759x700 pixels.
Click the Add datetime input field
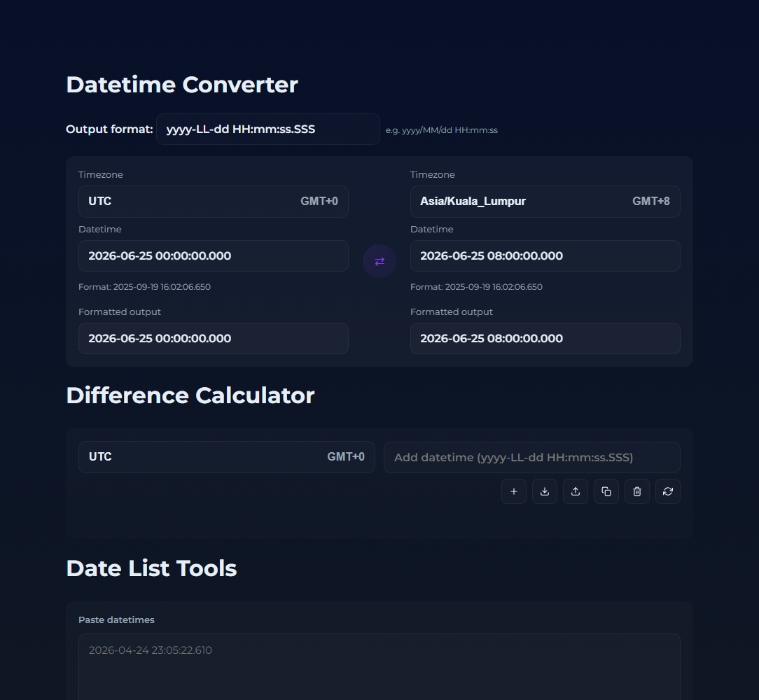tap(532, 458)
